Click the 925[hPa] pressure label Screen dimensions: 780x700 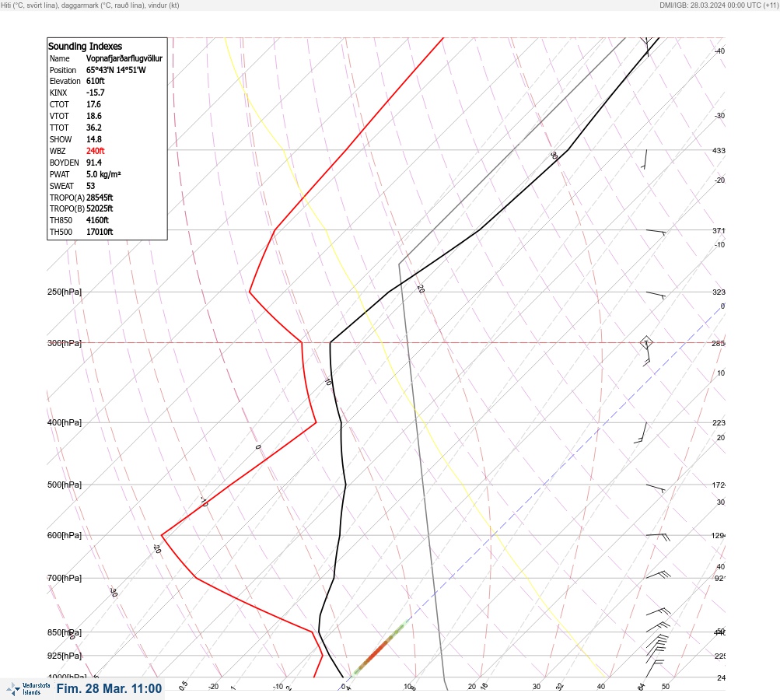(x=65, y=656)
